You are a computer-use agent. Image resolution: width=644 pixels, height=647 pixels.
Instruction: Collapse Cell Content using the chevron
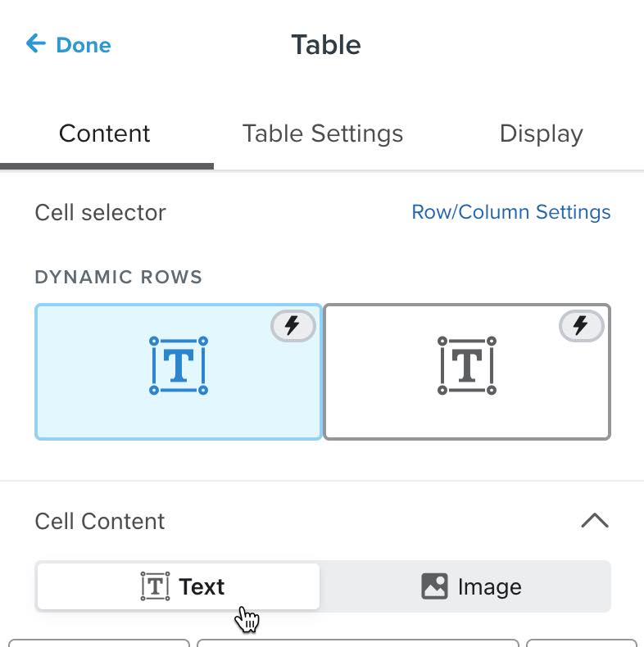coord(595,521)
